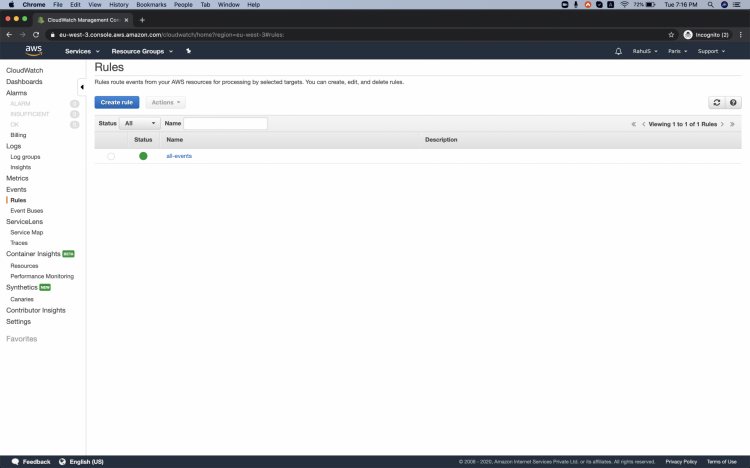Click the browser forward arrow

[22, 34]
